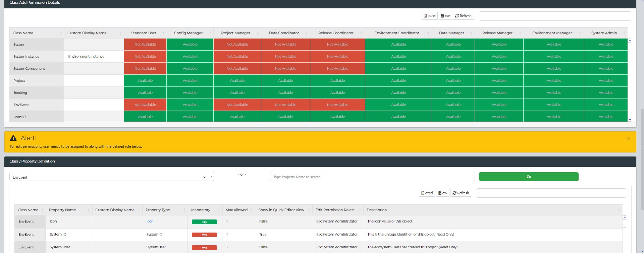The height and width of the screenshot is (253, 644).
Task: Click the System User property name cell
Action: [x=69, y=247]
